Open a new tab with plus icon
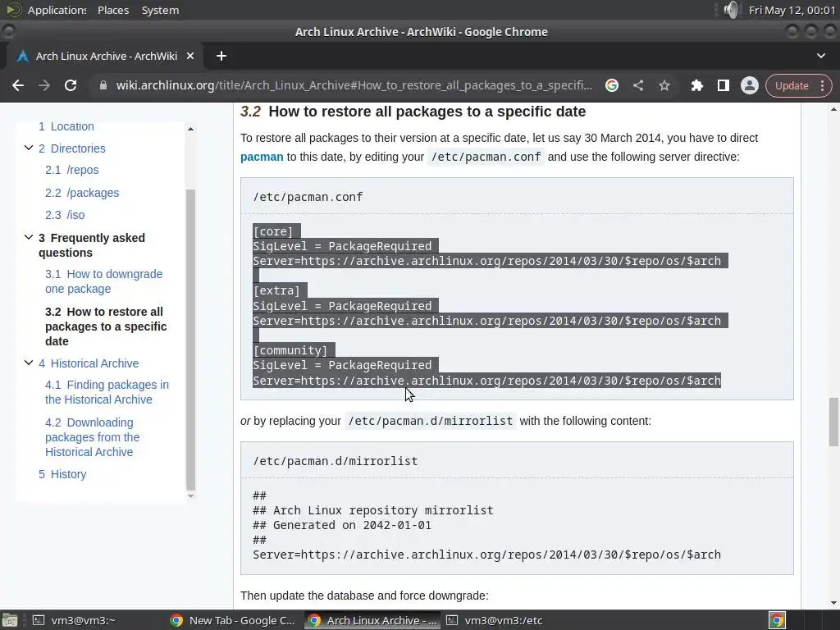This screenshot has width=840, height=630. [221, 56]
